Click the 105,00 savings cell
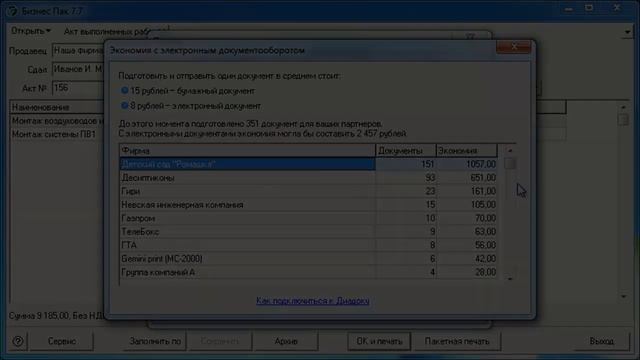This screenshot has width=640, height=360. (467, 204)
